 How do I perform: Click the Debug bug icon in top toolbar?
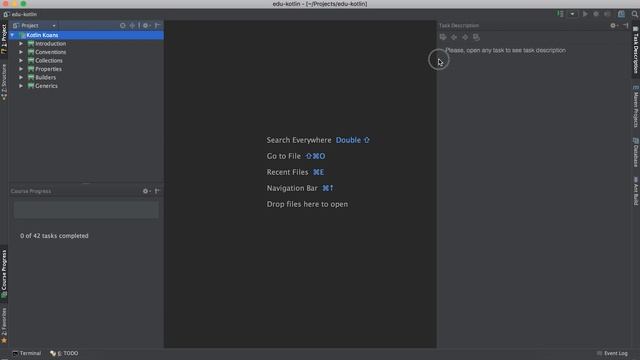click(x=596, y=14)
